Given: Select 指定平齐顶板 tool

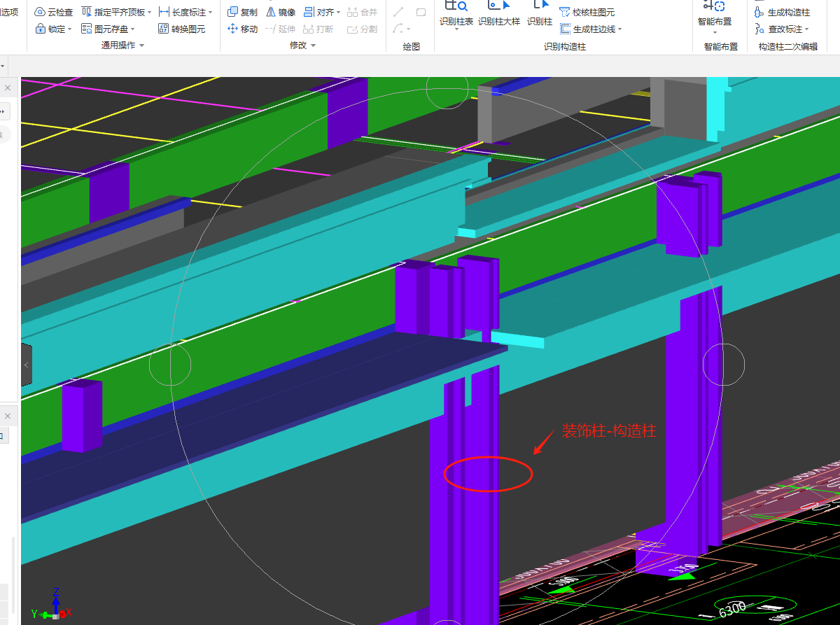Looking at the screenshot, I should click(x=113, y=12).
